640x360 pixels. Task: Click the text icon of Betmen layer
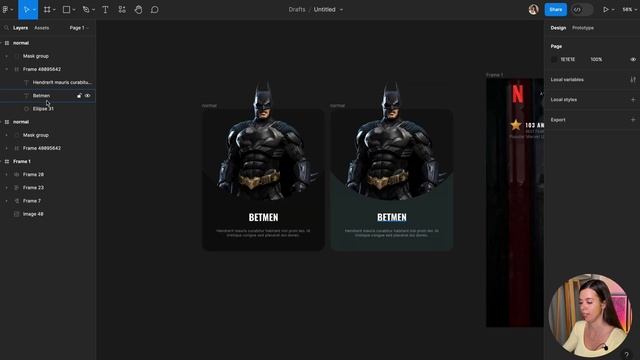(x=27, y=96)
